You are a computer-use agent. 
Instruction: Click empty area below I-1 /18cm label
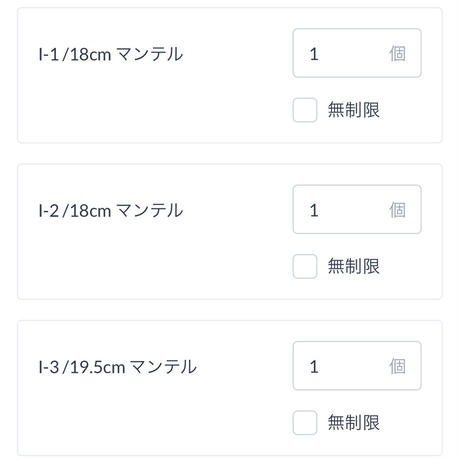pos(133,107)
